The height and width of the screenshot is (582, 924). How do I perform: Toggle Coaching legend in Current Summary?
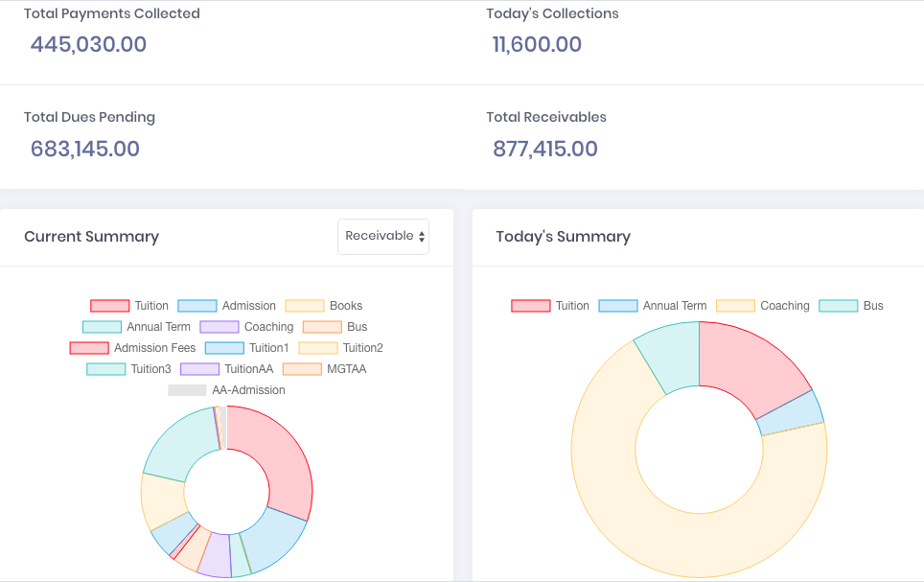[x=246, y=327]
